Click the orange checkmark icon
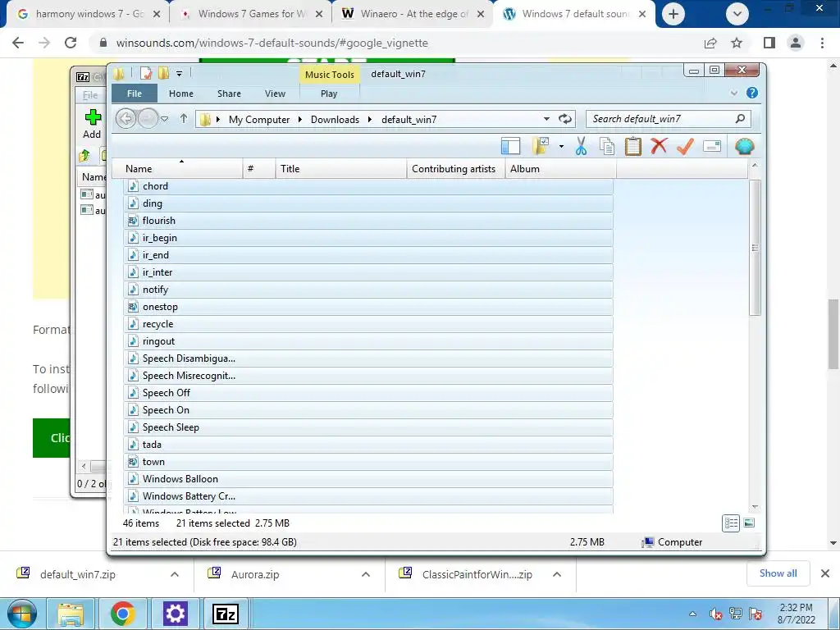 click(x=685, y=146)
